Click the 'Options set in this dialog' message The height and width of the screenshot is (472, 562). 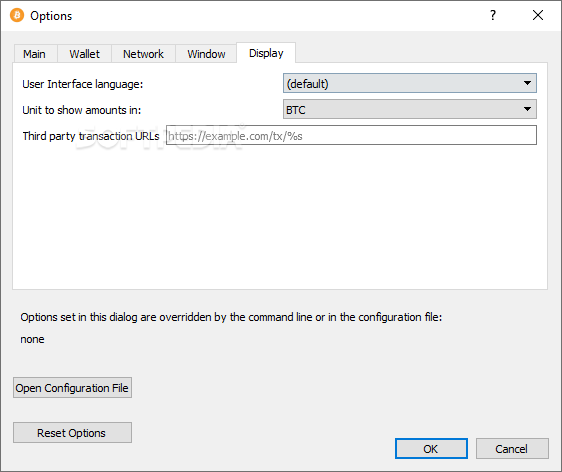point(231,317)
